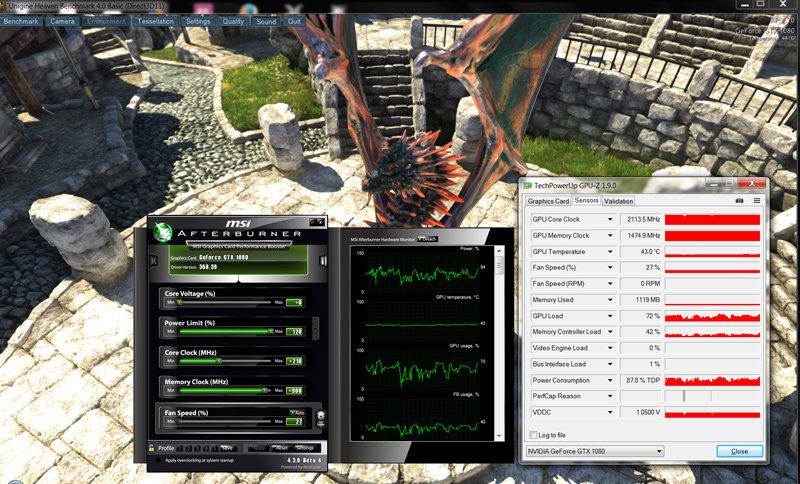The height and width of the screenshot is (484, 800).
Task: Select Afterburner profile slot 5
Action: [x=214, y=448]
